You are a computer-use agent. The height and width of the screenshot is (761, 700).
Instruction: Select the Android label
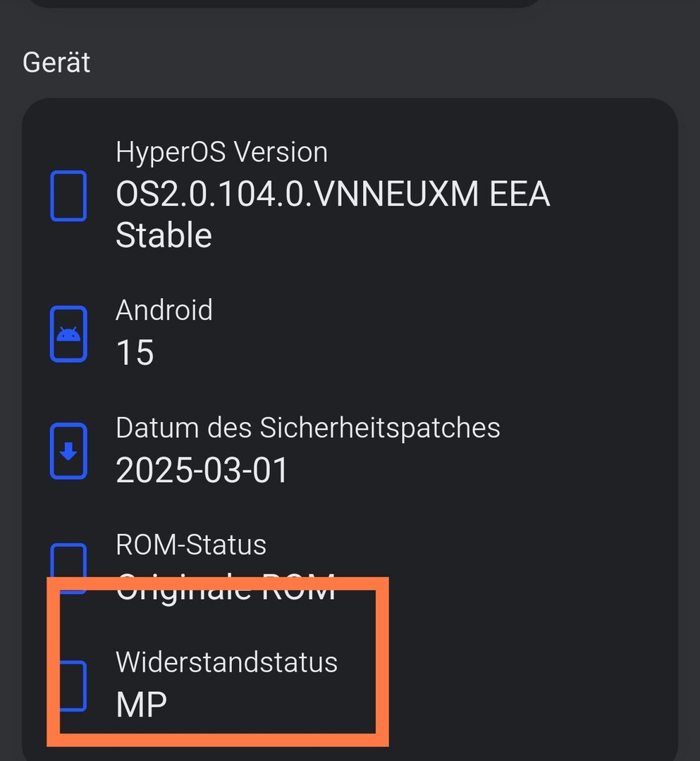pos(164,310)
